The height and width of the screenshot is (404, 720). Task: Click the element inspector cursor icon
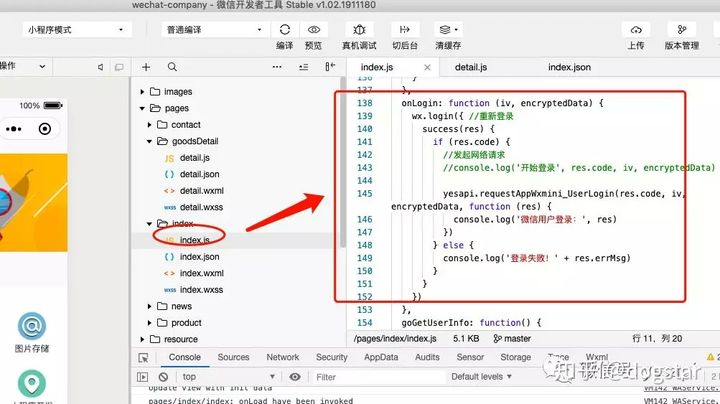[143, 358]
